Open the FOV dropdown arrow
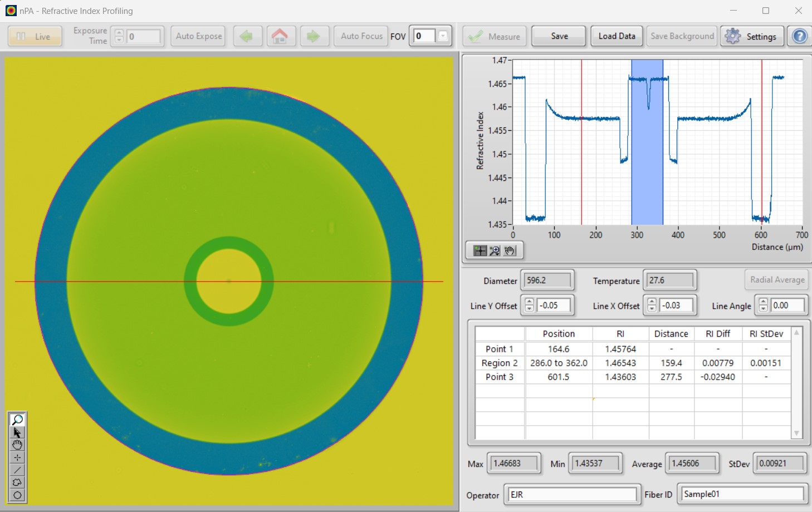 click(x=443, y=37)
